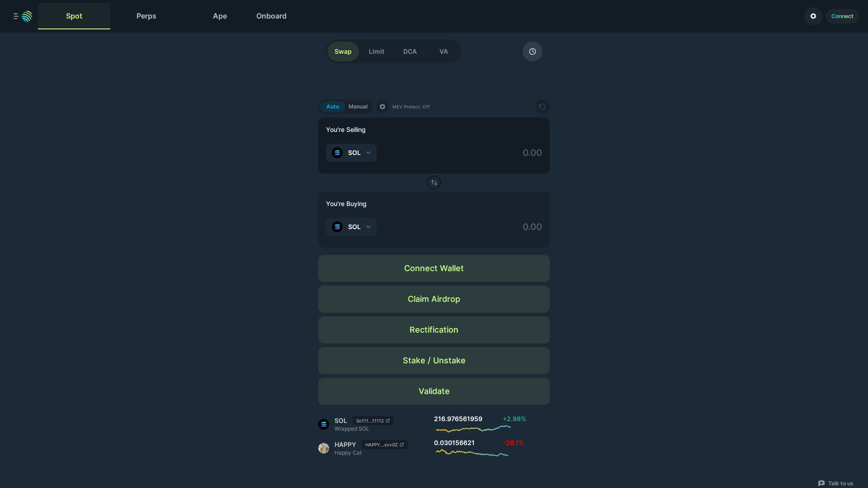Select DCA mode tab
This screenshot has width=868, height=488.
(410, 52)
